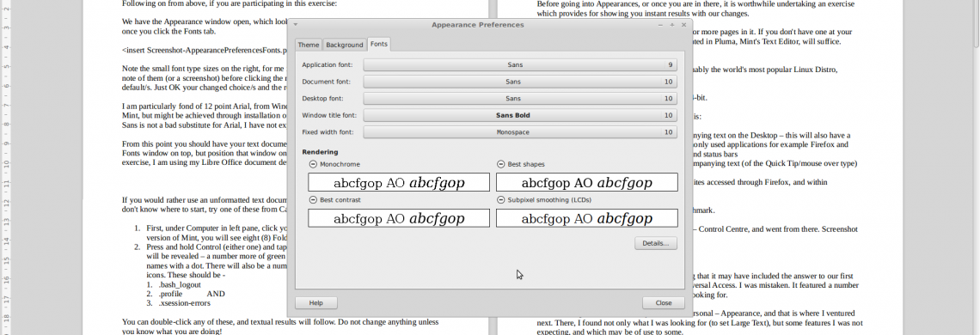Click the 'Fixed width font:' label
The image size is (980, 335).
[x=328, y=132]
